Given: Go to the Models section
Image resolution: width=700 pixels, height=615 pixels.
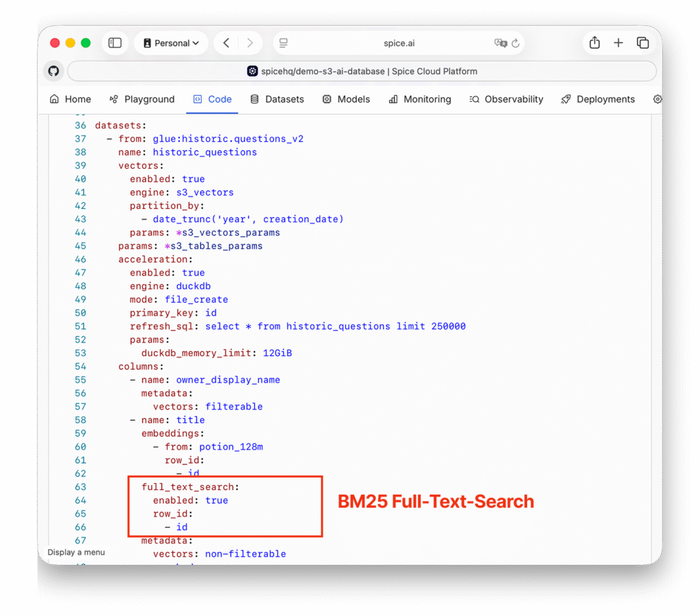Looking at the screenshot, I should click(x=346, y=99).
